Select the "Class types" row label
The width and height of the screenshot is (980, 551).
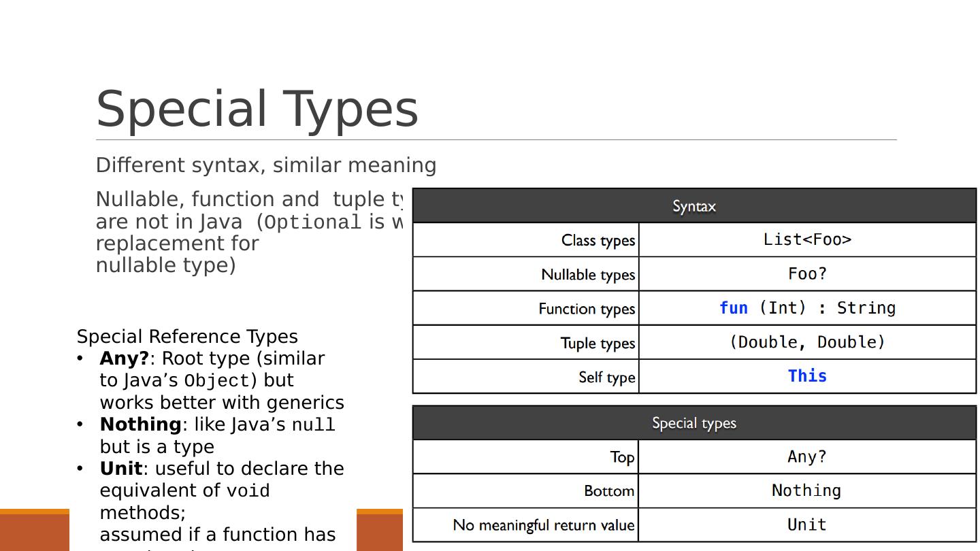tap(598, 241)
